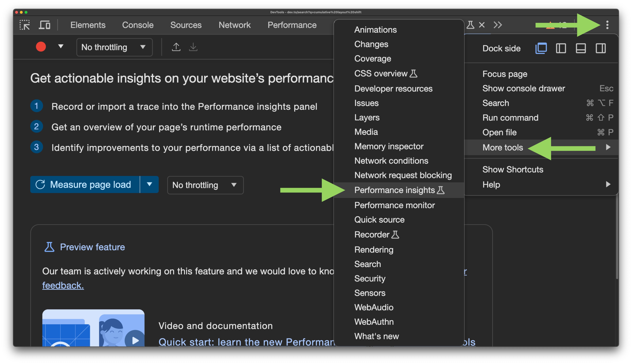Expand the Help submenu
Viewport: 632px width, 364px height.
541,184
